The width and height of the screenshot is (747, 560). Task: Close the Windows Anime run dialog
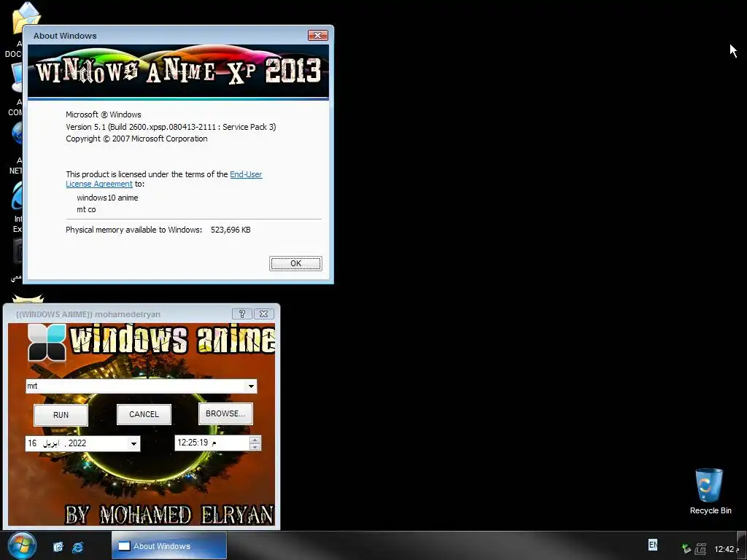[x=263, y=314]
